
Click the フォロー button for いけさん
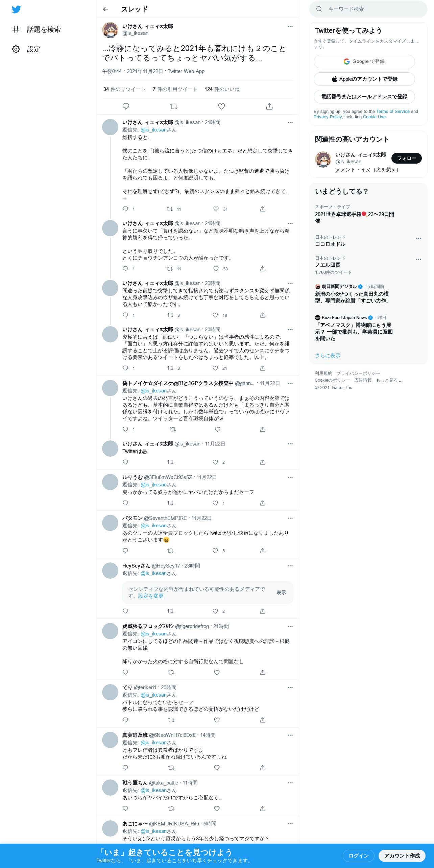coord(406,158)
